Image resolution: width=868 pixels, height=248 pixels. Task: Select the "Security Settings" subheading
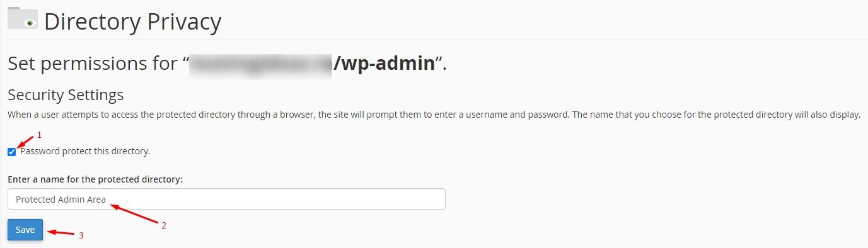click(x=66, y=95)
